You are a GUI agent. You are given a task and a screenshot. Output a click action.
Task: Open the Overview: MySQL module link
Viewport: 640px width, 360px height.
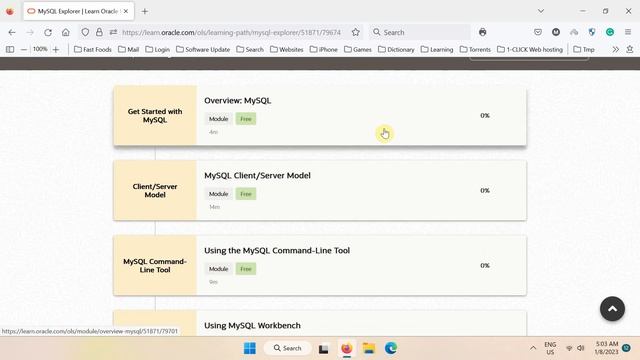click(238, 101)
